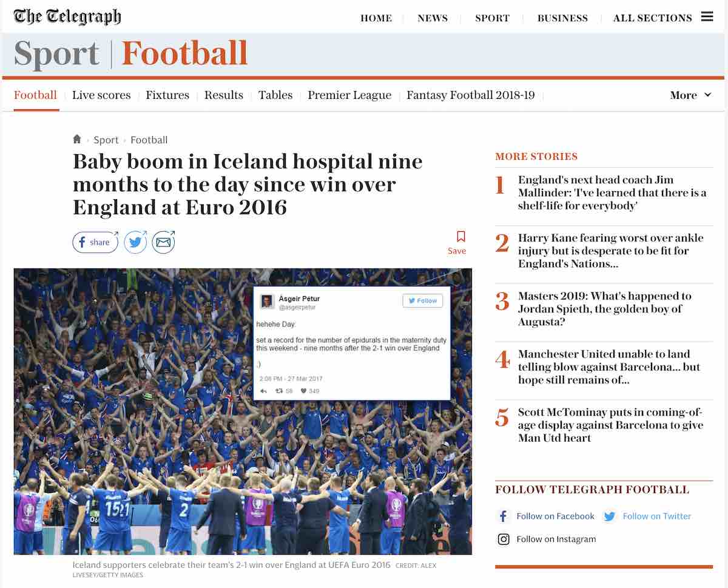Click the retweet icon in tweet
The width and height of the screenshot is (728, 588).
pyautogui.click(x=279, y=391)
